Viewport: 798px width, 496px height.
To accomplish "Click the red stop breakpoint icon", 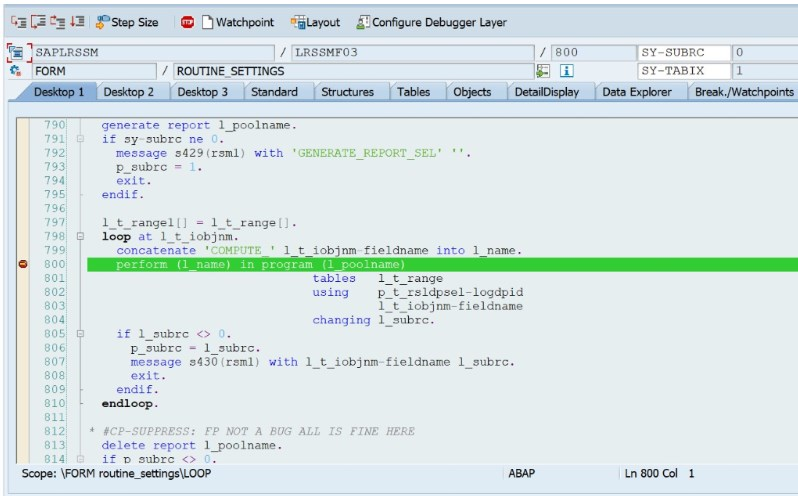I will [187, 22].
